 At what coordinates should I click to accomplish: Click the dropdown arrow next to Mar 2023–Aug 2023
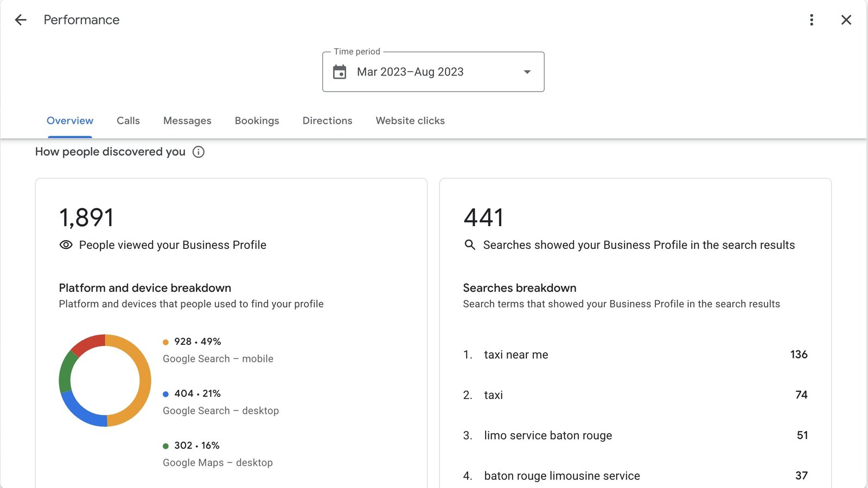point(526,72)
